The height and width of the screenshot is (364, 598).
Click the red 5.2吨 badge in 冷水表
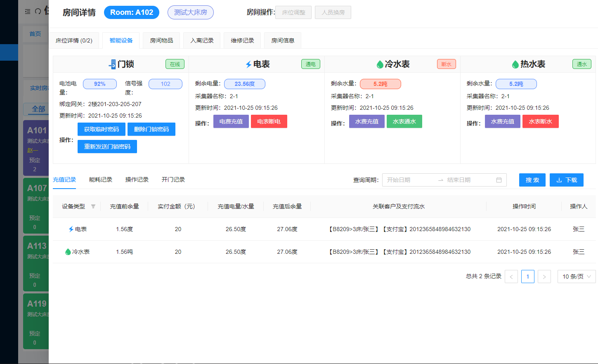(x=381, y=84)
